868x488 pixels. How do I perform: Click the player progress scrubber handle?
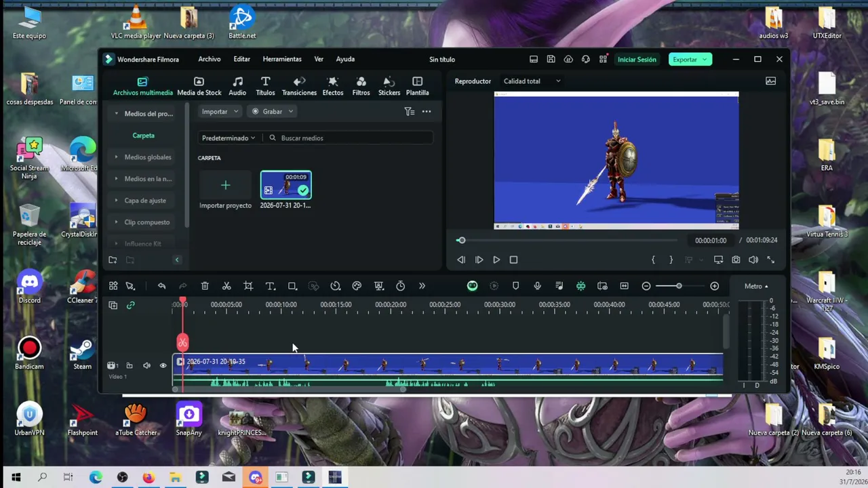pos(461,240)
